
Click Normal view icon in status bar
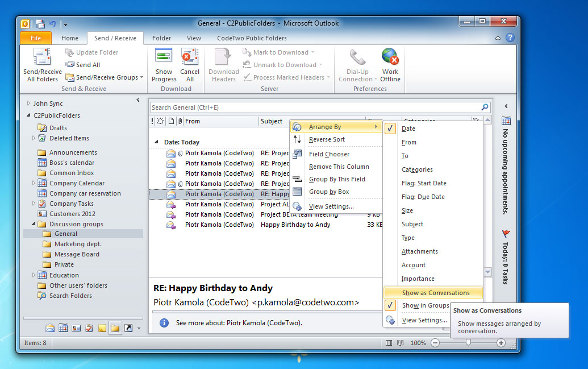[389, 343]
